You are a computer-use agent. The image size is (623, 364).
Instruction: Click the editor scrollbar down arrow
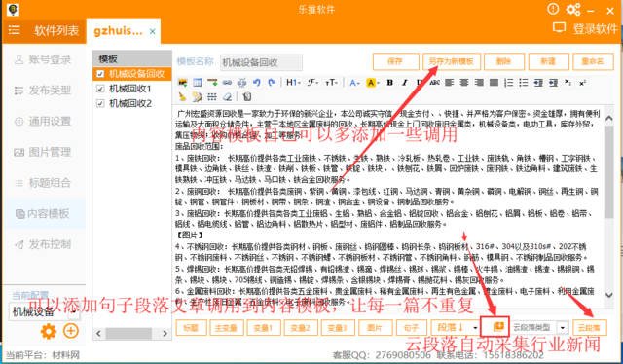coord(608,295)
